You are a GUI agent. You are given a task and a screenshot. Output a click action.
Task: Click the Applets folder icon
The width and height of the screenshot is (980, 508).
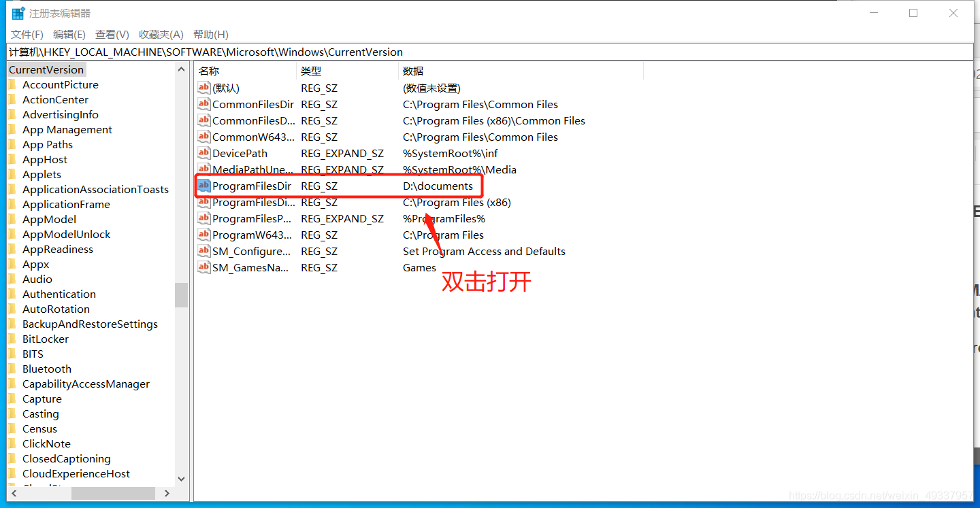(12, 174)
